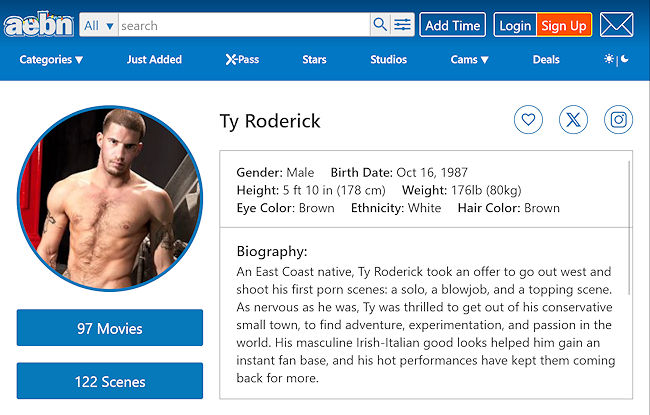Open the Just Added section
The height and width of the screenshot is (415, 650).
click(x=154, y=60)
